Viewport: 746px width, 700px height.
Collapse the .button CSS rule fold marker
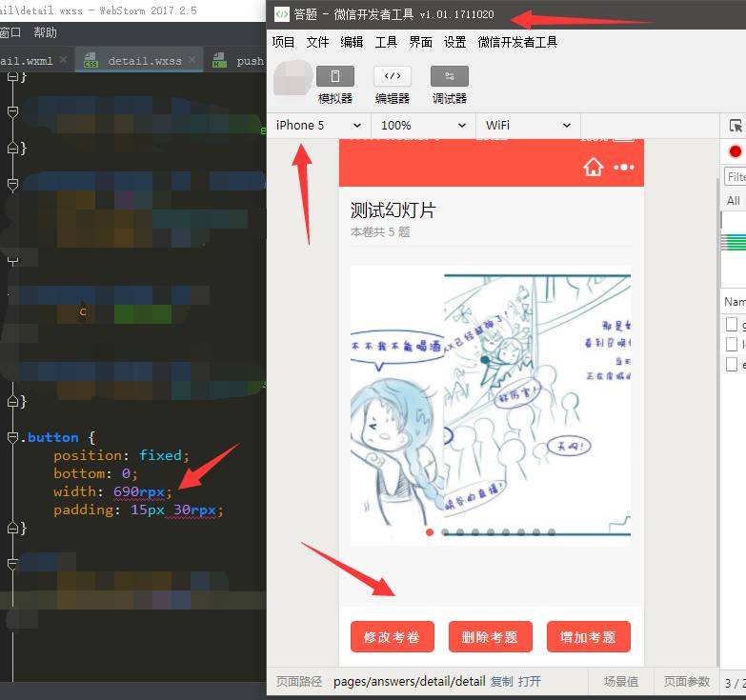[x=12, y=437]
